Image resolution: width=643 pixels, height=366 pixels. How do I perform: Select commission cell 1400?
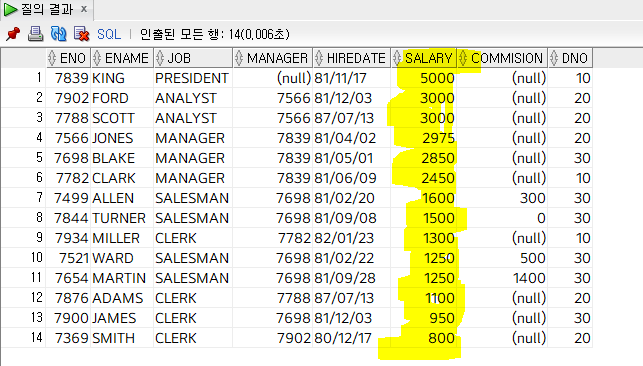502,278
